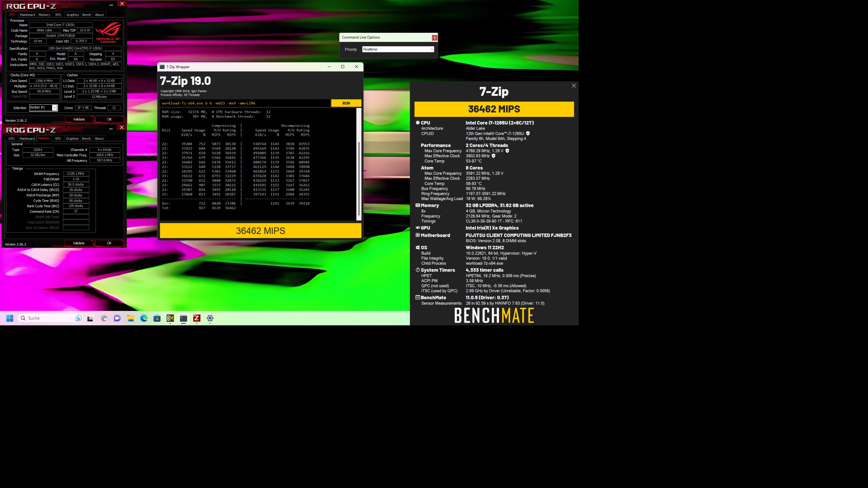The width and height of the screenshot is (868, 488).
Task: Click the Level 3 cache value 12 MBytes
Action: pos(99,97)
